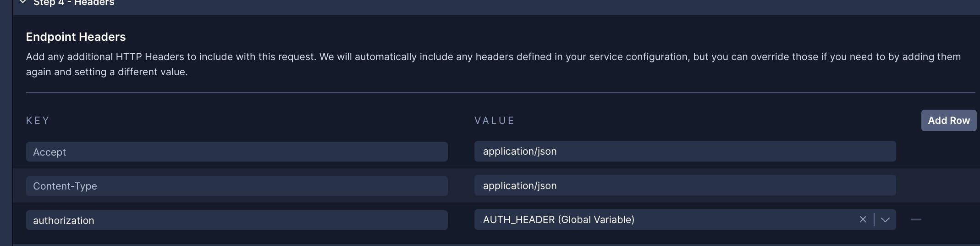Collapse the Step 4 - Headers chevron
Screen dimensions: 980x246
tap(22, 2)
